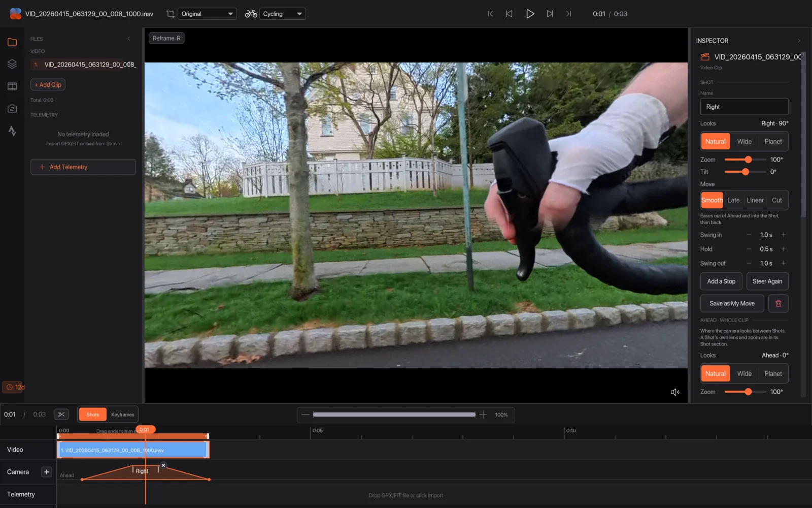Click the scissors split tool
The width and height of the screenshot is (812, 508).
coord(61,415)
